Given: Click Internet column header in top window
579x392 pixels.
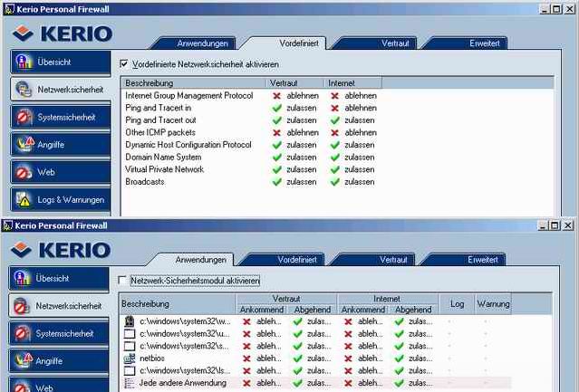Looking at the screenshot, I should click(353, 83).
